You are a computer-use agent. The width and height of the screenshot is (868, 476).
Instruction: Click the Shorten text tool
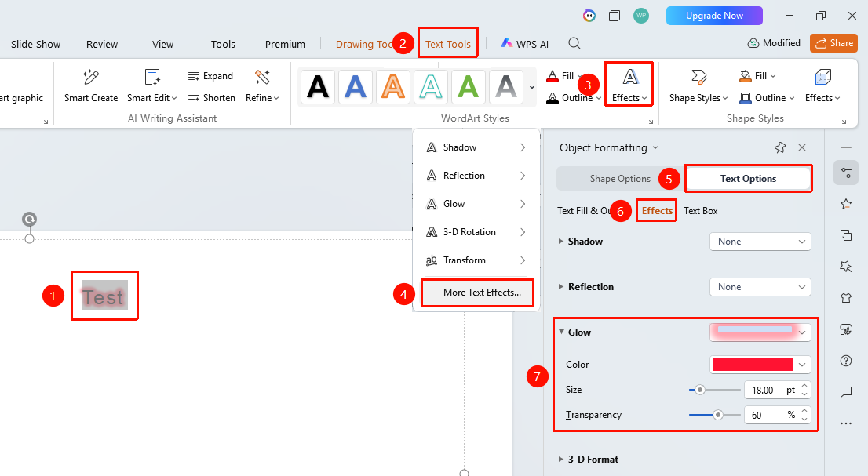(211, 98)
